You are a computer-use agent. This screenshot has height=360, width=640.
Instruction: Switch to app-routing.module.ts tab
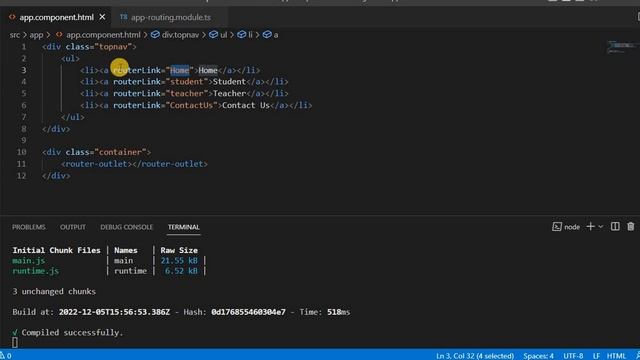click(171, 17)
